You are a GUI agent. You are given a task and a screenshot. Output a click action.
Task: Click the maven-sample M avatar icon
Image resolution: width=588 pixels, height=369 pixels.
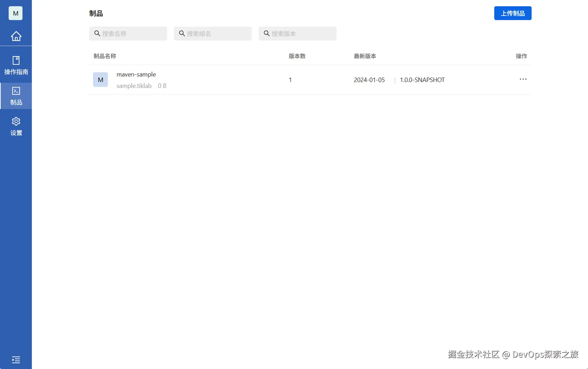pos(100,80)
